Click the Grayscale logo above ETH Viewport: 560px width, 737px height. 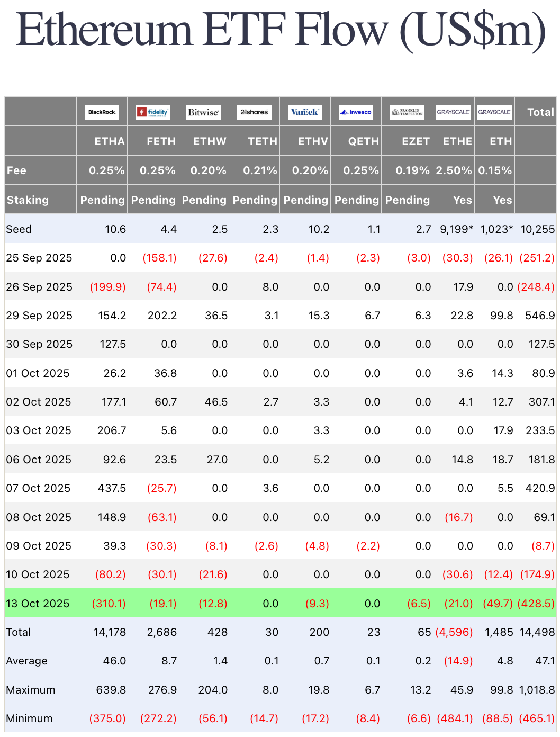(494, 112)
